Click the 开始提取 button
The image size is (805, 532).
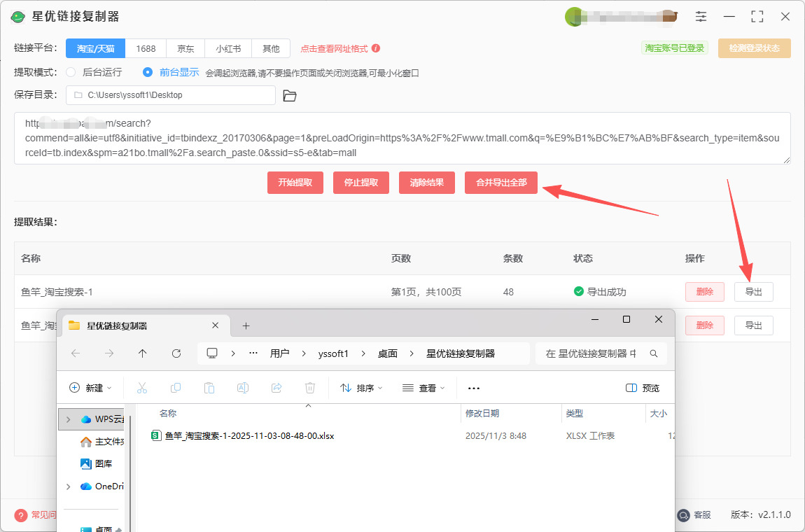[295, 182]
